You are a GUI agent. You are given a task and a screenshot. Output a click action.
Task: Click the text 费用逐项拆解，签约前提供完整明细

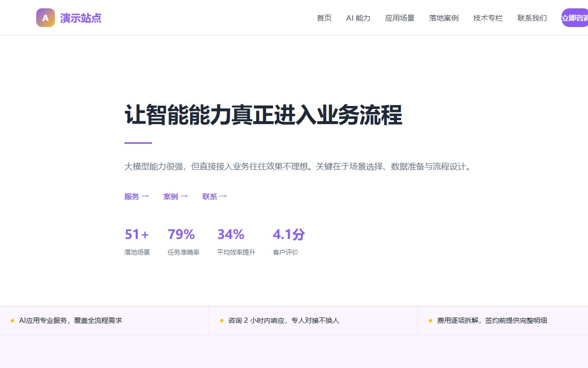click(492, 320)
